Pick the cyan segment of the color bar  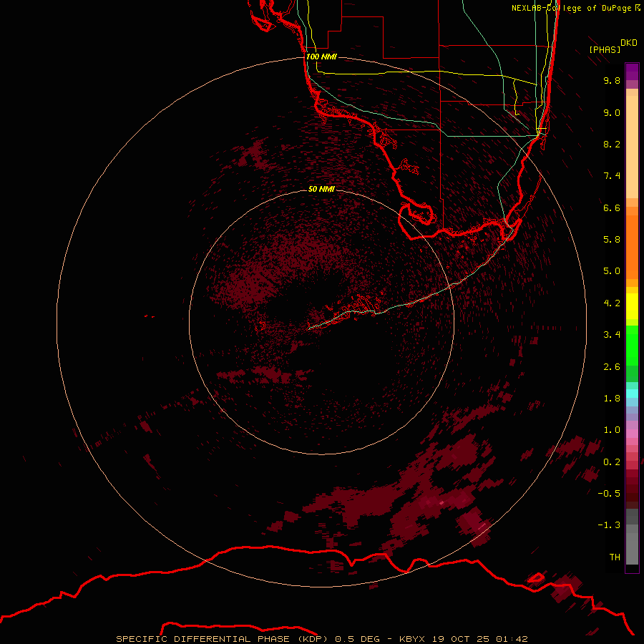coord(632,394)
